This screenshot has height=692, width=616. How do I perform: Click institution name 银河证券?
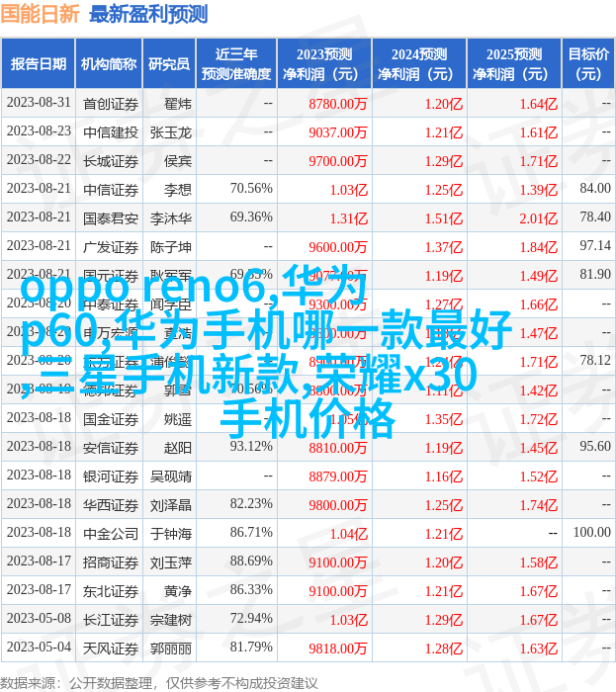tap(111, 476)
